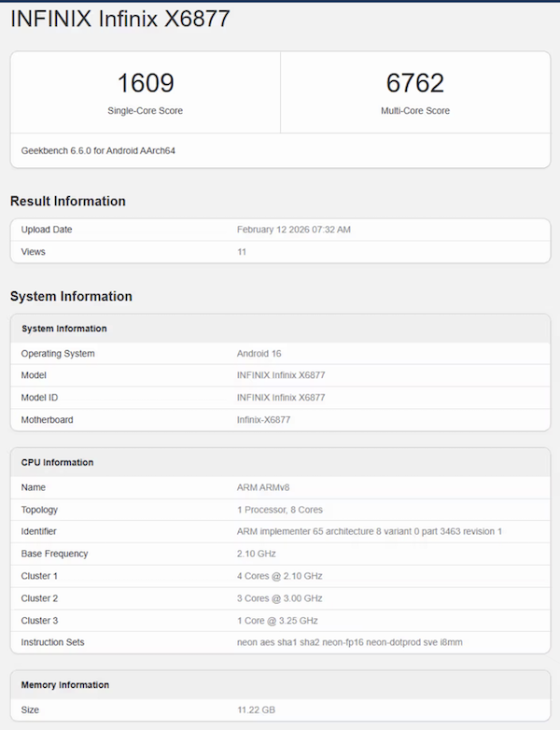
Task: Click the Android 16 operating system value
Action: [x=259, y=354]
